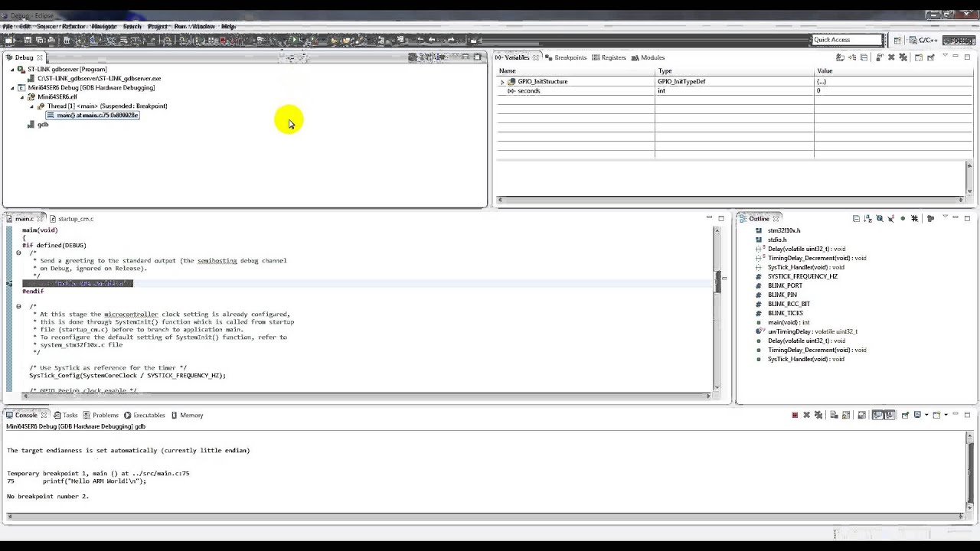Viewport: 980px width, 551px height.
Task: Open the Memory tab
Action: click(x=187, y=415)
